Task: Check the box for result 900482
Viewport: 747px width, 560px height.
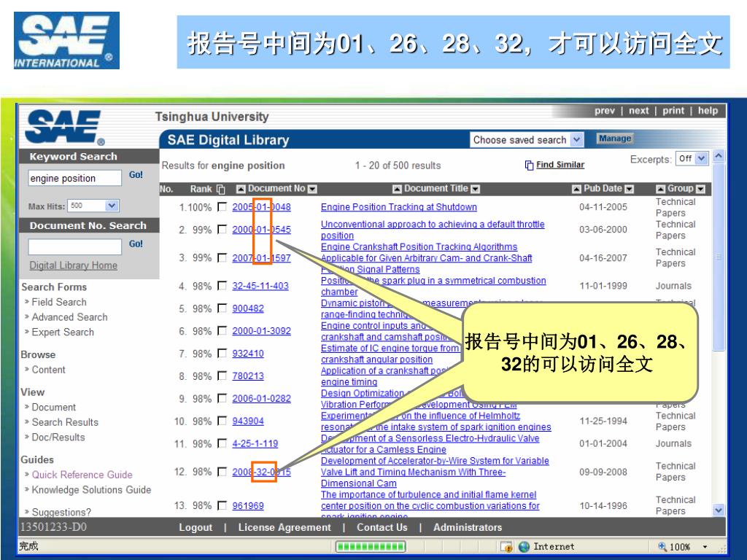Action: coord(222,308)
